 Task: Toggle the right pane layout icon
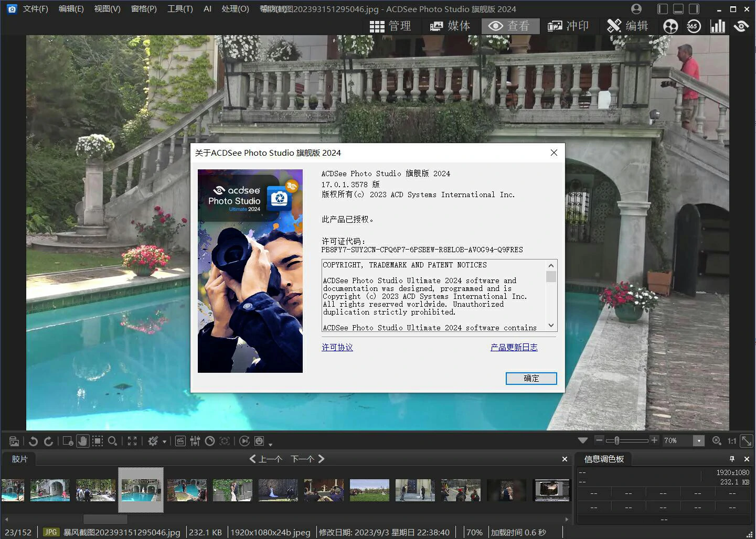point(694,9)
